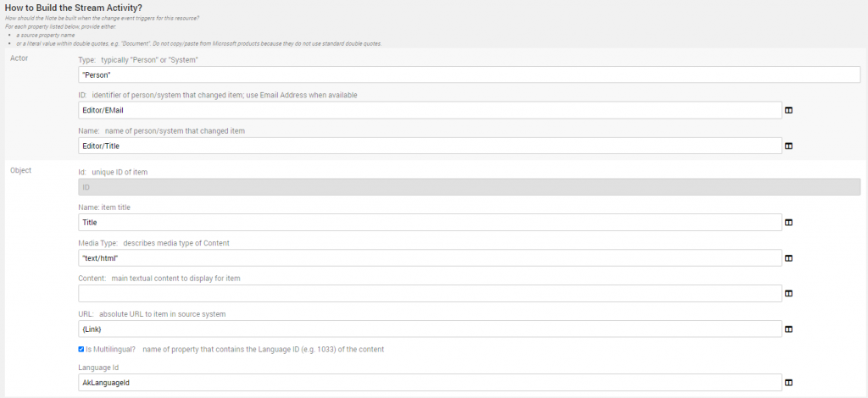Viewport: 868px width, 398px height.
Task: Open property picker for Actor Name field
Action: pyautogui.click(x=788, y=146)
